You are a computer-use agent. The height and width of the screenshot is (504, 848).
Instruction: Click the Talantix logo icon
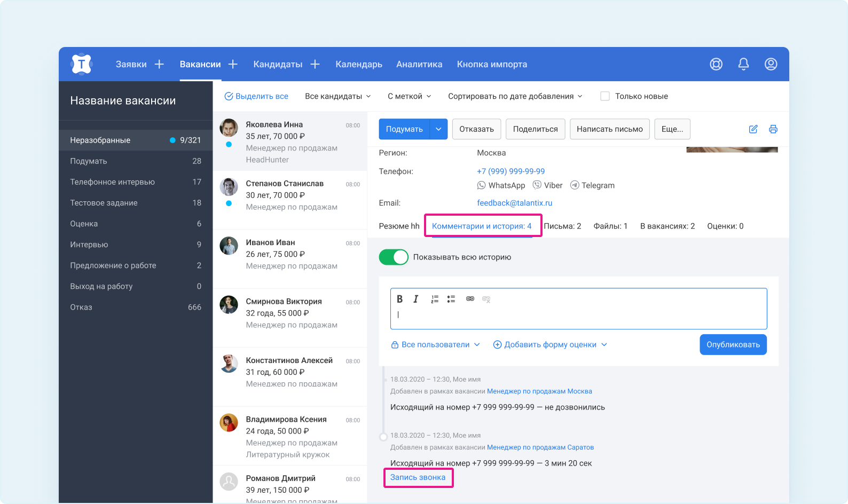pyautogui.click(x=81, y=64)
